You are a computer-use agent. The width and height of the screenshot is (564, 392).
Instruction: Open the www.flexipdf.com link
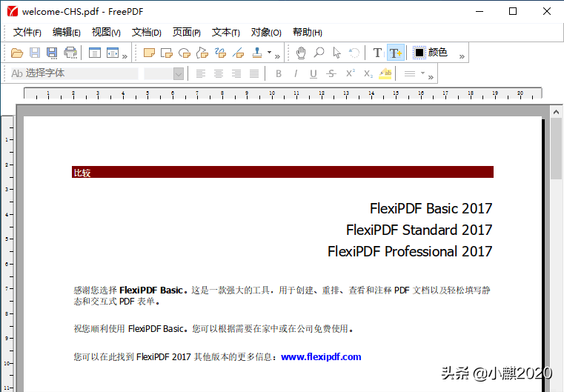coord(321,356)
